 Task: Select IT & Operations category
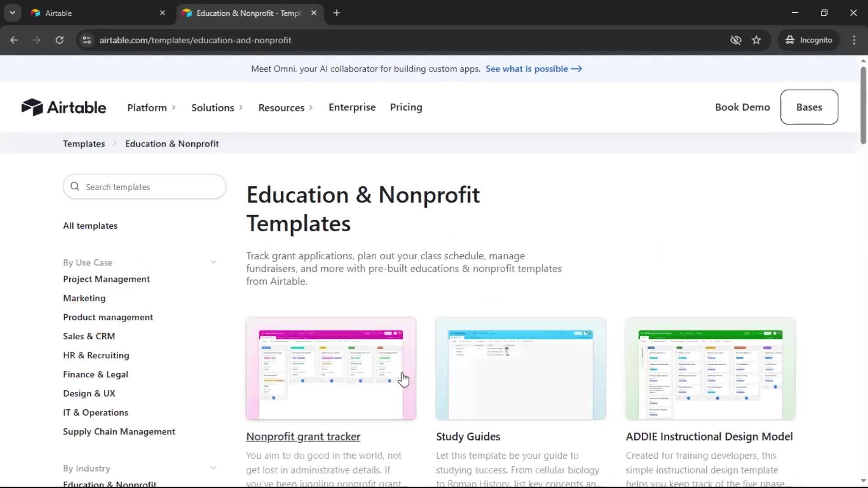tap(96, 412)
